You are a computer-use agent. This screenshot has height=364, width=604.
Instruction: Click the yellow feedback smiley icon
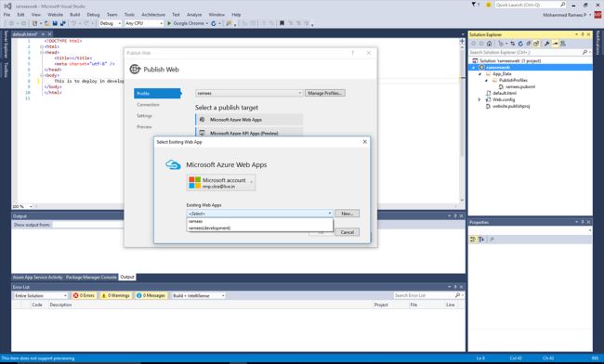pyautogui.click(x=488, y=5)
